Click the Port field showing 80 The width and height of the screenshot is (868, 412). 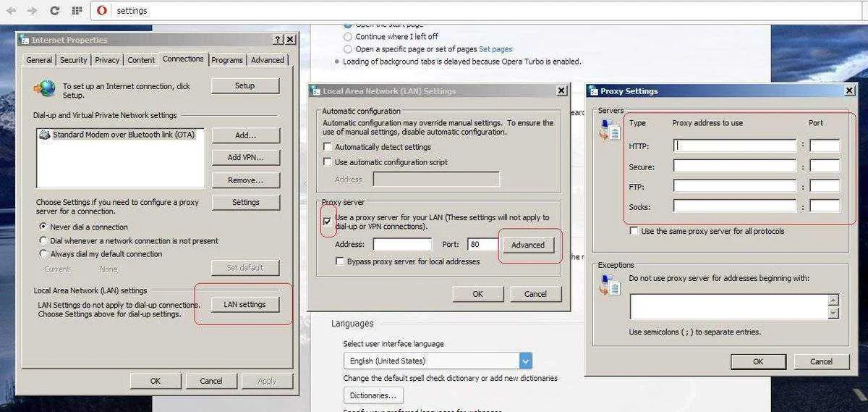click(482, 245)
